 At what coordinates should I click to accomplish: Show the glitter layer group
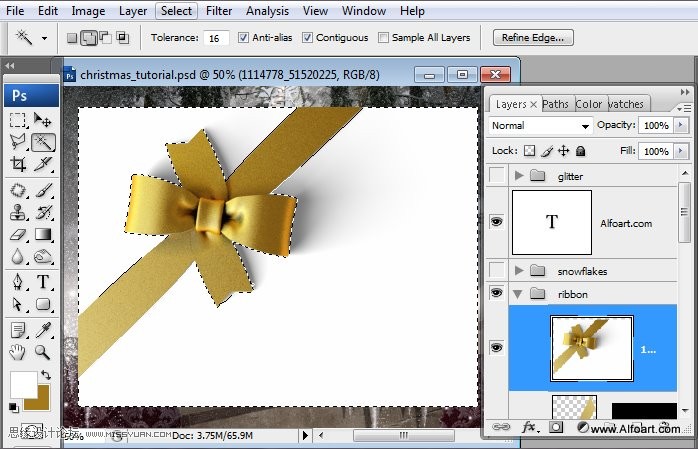coord(496,175)
